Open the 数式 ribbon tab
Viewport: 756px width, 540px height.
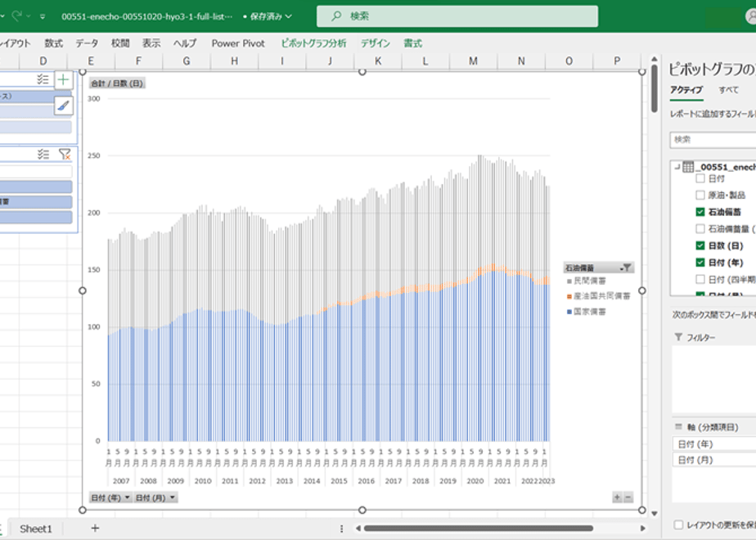click(x=53, y=43)
